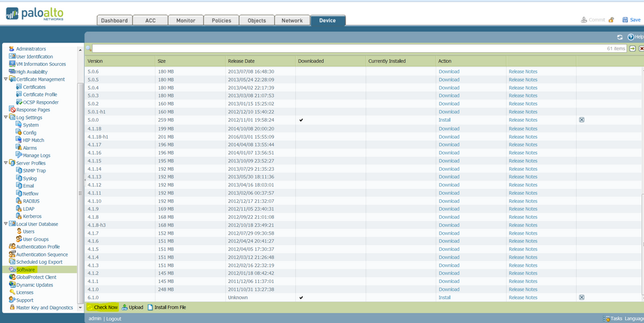This screenshot has width=644, height=323.
Task: Remove the 6.1.0 downloaded image via X
Action: [x=581, y=297]
